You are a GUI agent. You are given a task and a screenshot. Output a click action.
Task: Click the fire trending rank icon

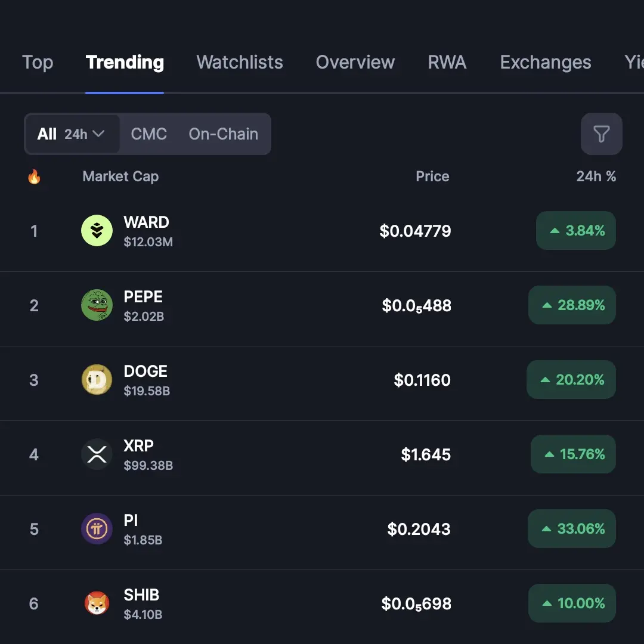tap(34, 177)
